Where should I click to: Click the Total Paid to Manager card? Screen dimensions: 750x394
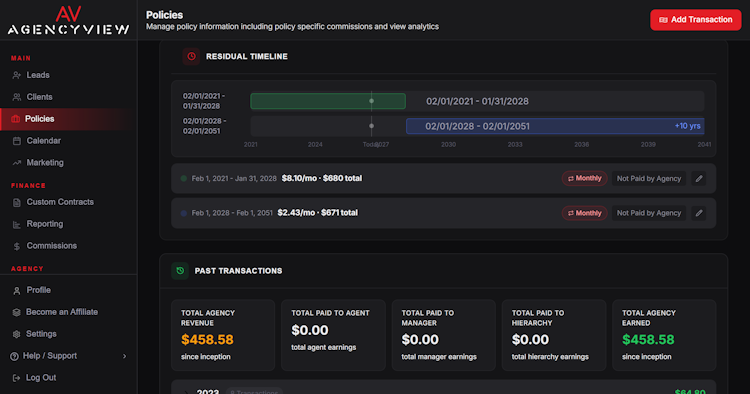point(443,335)
